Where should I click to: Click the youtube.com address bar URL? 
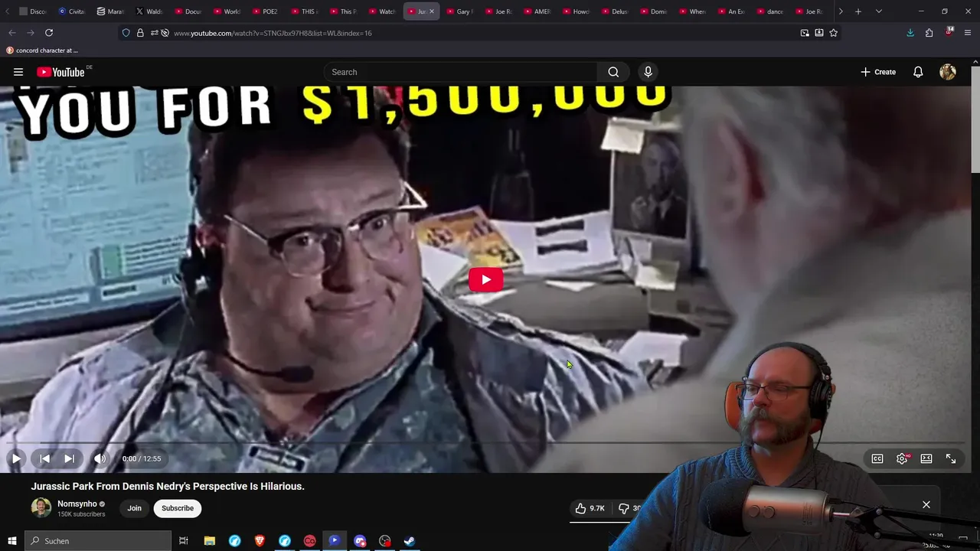pyautogui.click(x=273, y=33)
